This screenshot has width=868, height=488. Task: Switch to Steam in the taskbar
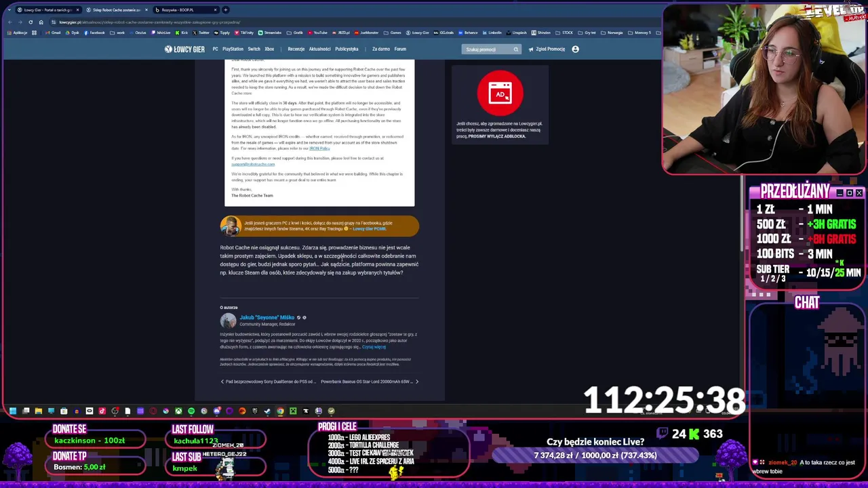(267, 411)
